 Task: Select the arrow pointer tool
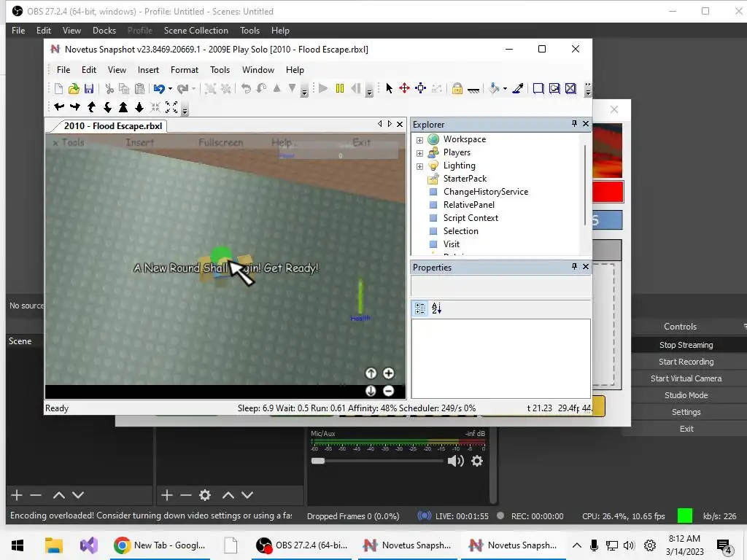click(x=390, y=88)
